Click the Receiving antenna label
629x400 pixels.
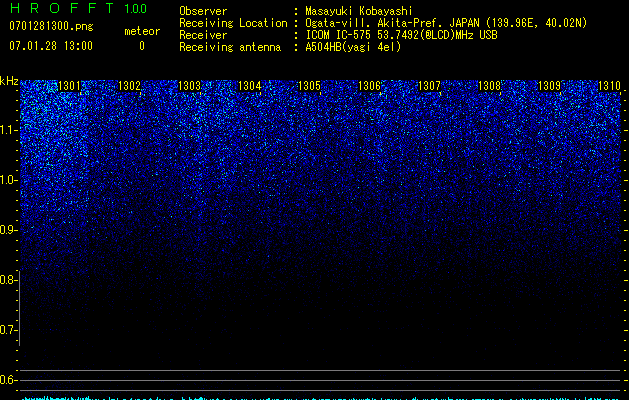click(230, 47)
